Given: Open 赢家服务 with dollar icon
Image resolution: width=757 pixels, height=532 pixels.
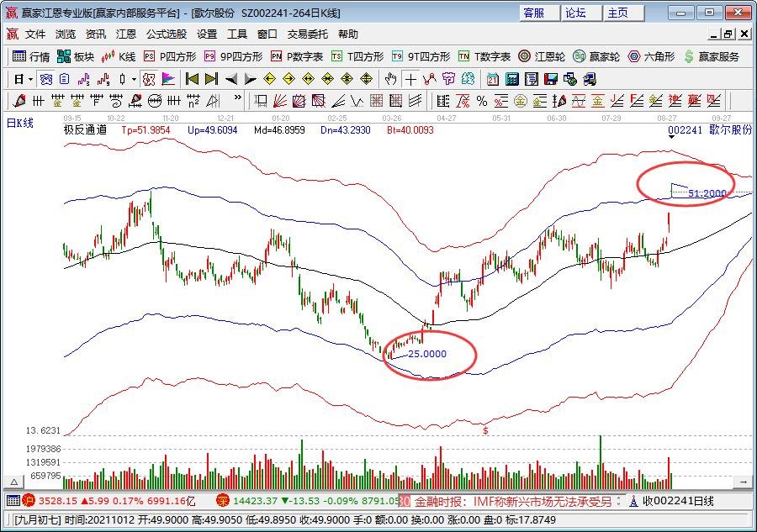Looking at the screenshot, I should click(x=712, y=56).
